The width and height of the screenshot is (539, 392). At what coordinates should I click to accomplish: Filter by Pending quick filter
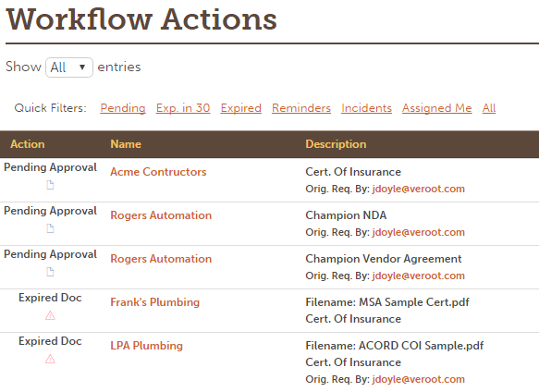123,108
